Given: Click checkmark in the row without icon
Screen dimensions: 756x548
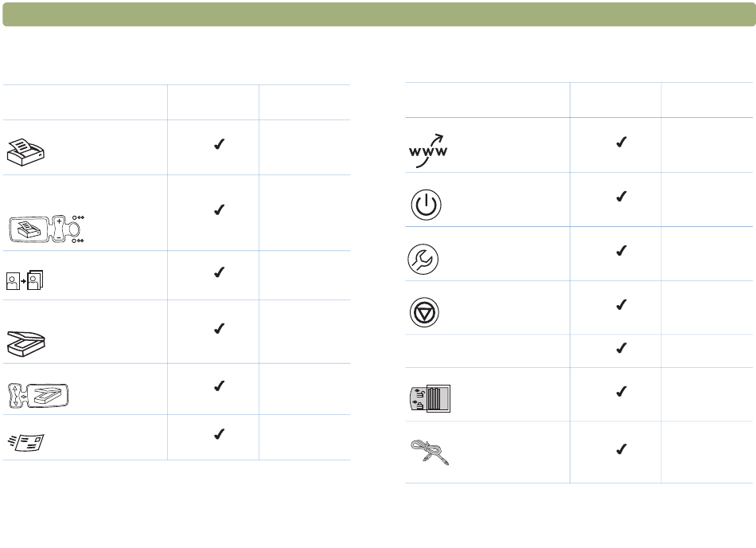Looking at the screenshot, I should click(x=622, y=348).
